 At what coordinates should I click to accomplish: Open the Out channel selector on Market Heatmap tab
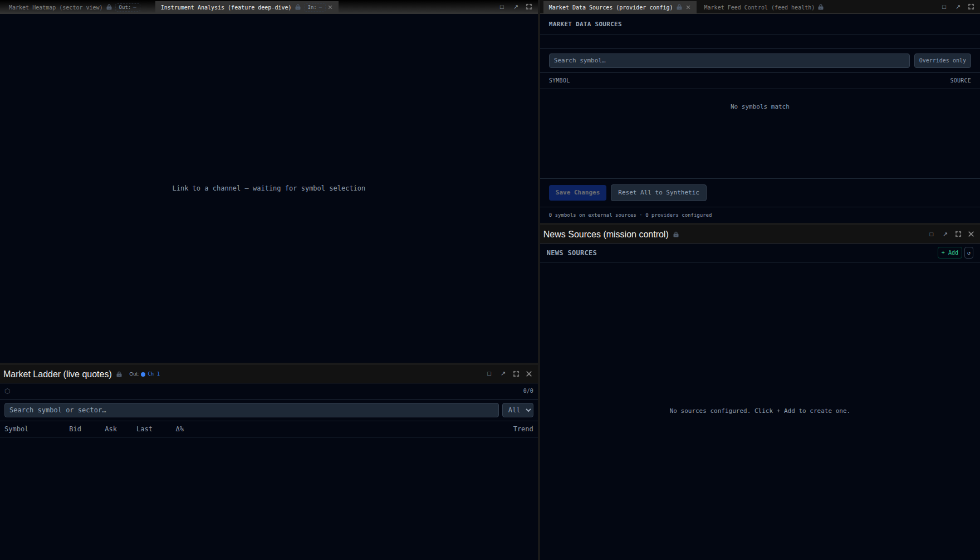click(x=128, y=7)
